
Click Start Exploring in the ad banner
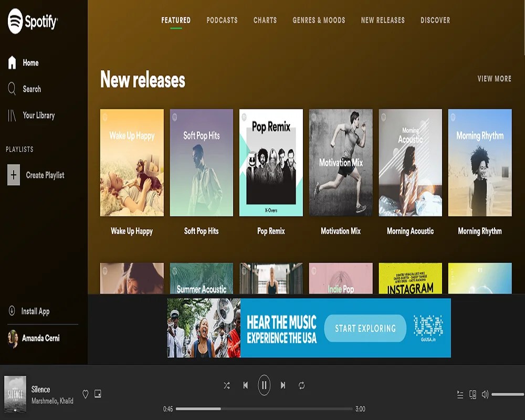[365, 328]
